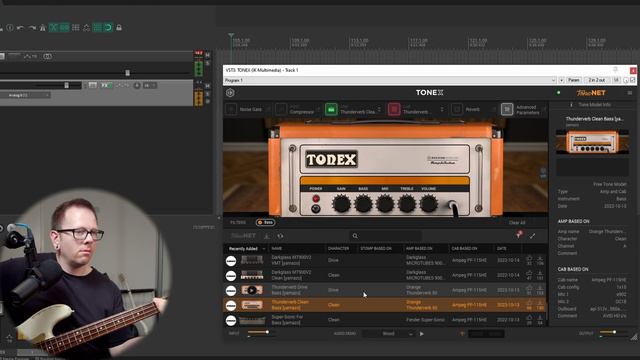
Task: Toggle the red Cab module icon
Action: [x=394, y=109]
